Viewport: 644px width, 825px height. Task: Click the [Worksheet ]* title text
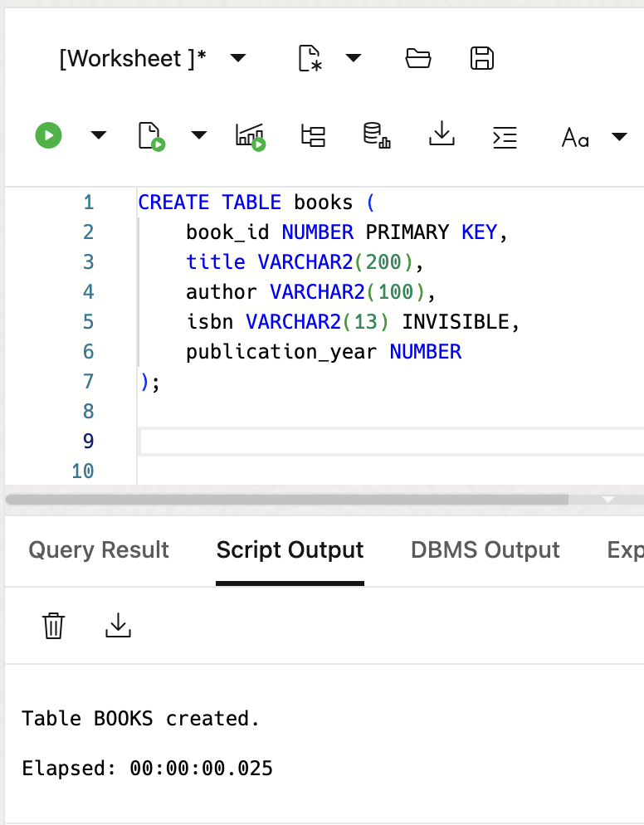(x=133, y=58)
